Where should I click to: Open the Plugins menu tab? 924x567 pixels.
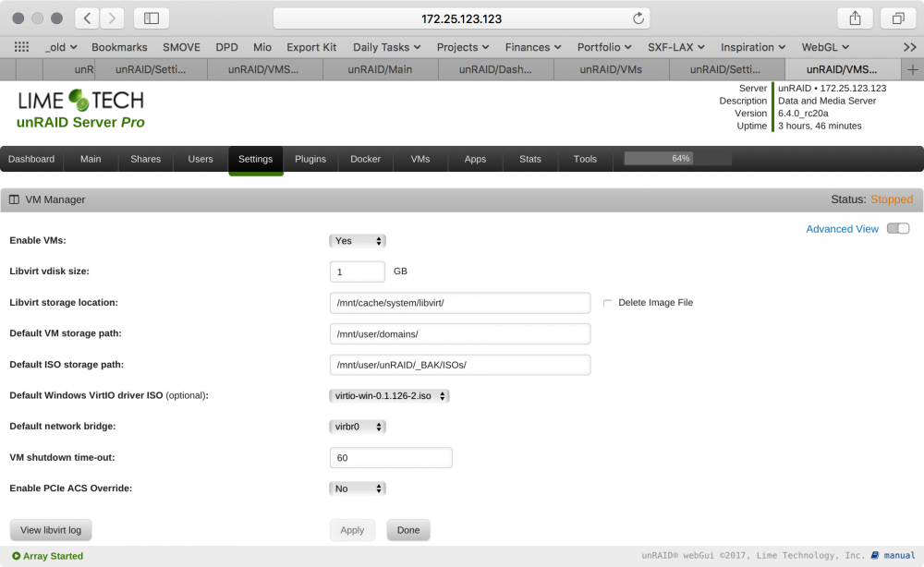[x=310, y=159]
